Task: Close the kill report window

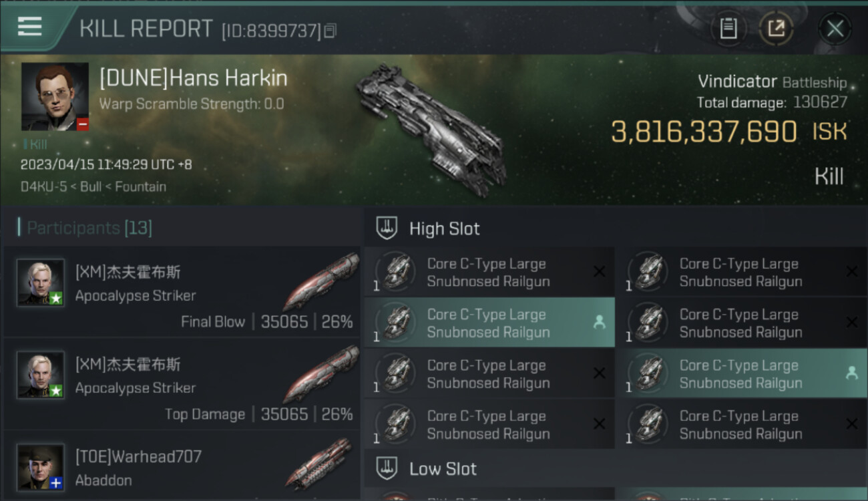Action: (835, 29)
